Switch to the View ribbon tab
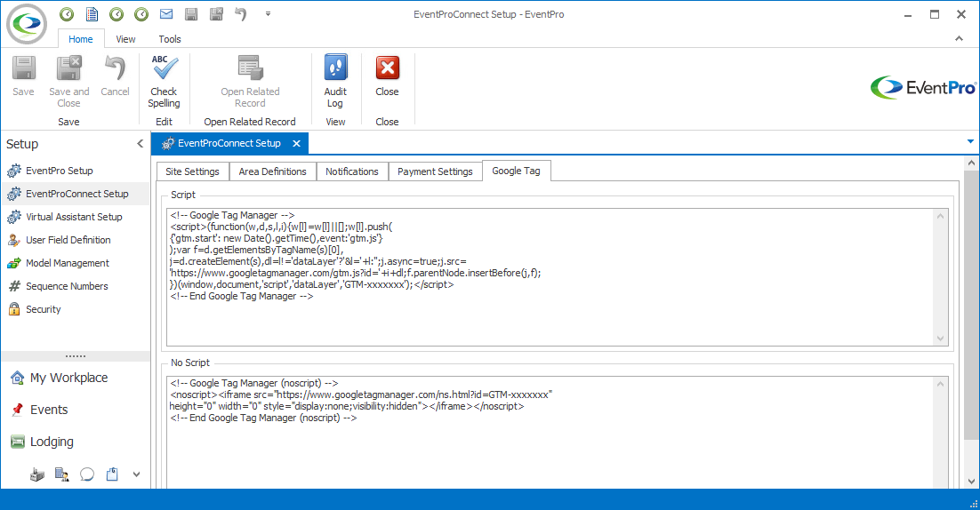The height and width of the screenshot is (510, 980). coord(125,39)
